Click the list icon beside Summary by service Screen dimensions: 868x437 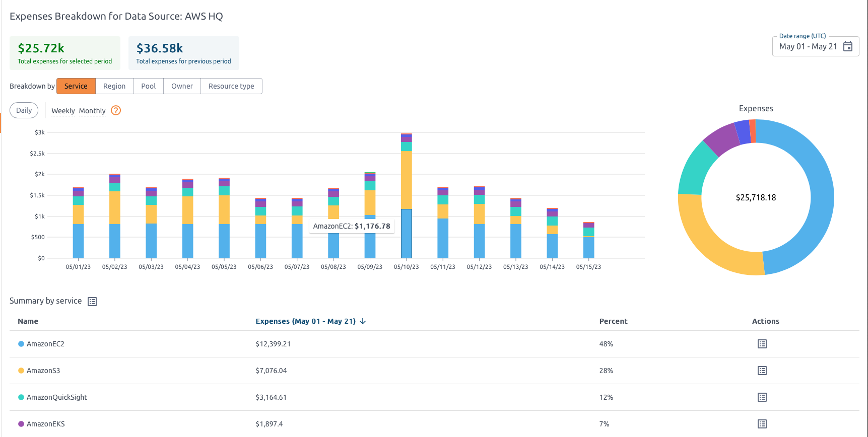(x=92, y=302)
